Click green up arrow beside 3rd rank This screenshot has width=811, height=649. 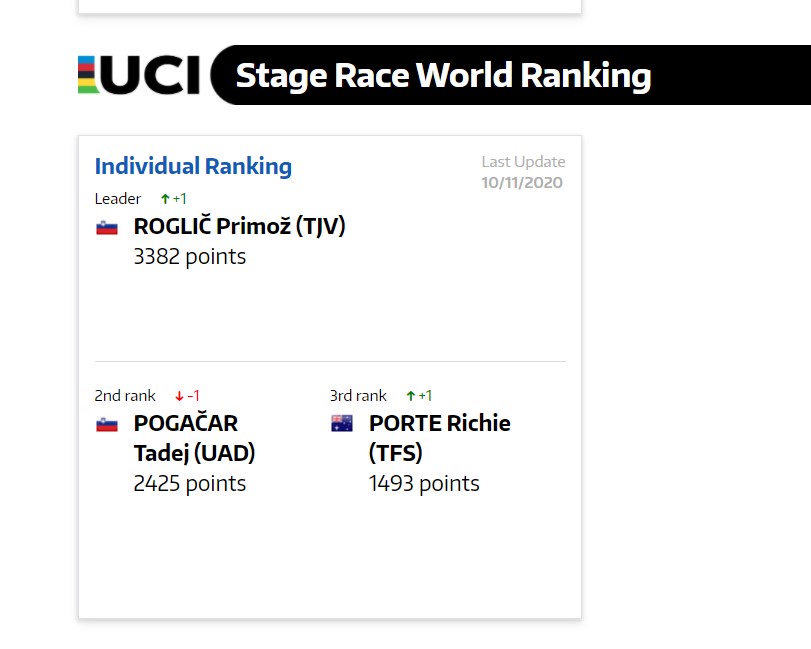click(x=411, y=396)
